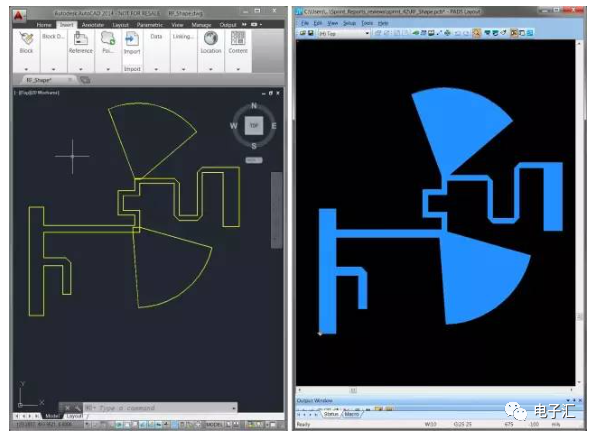Switch to the Manage ribbon tab
Viewport: 594px width, 437px height.
(201, 25)
